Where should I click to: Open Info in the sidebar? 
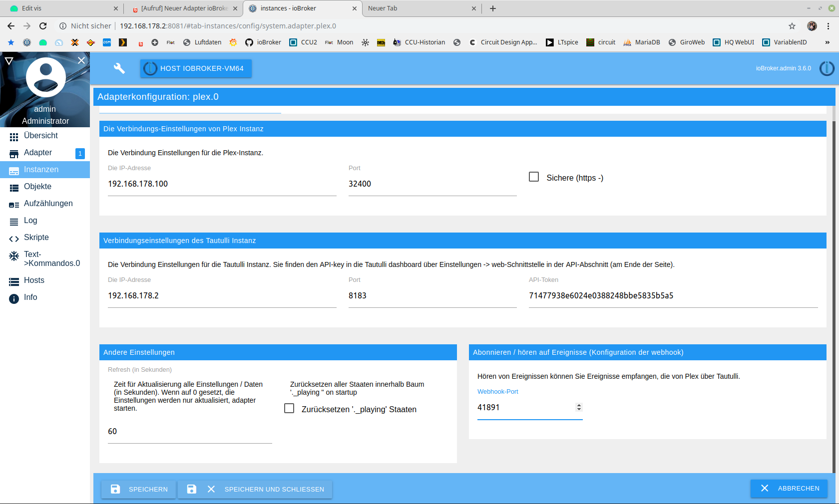[x=45, y=297]
